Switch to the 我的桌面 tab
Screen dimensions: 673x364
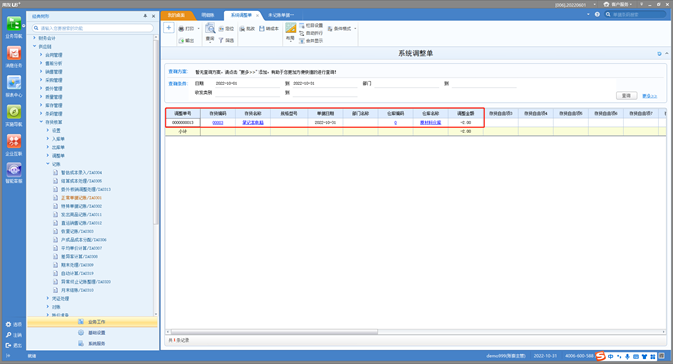[176, 15]
